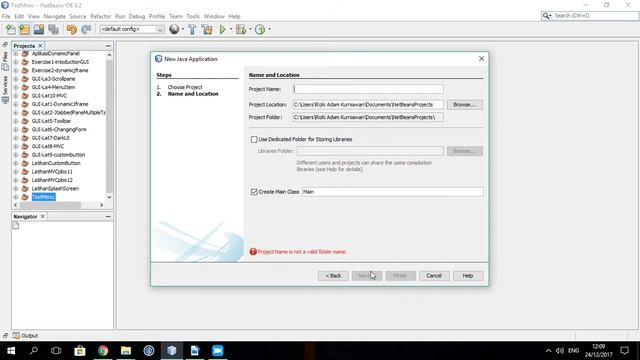This screenshot has width=640, height=360.
Task: Click the Open Project toolbar icon
Action: (39, 29)
